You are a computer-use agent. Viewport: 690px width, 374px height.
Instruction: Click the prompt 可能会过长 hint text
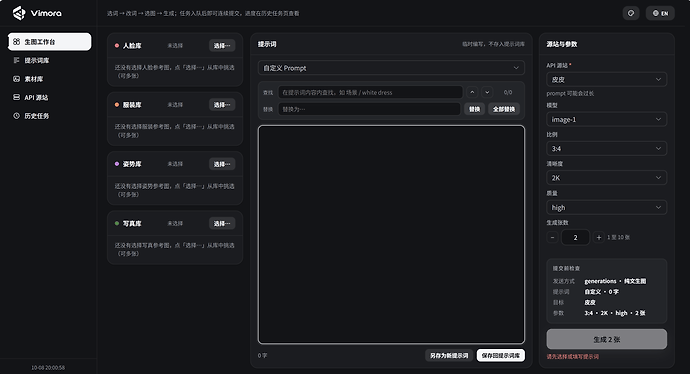570,93
